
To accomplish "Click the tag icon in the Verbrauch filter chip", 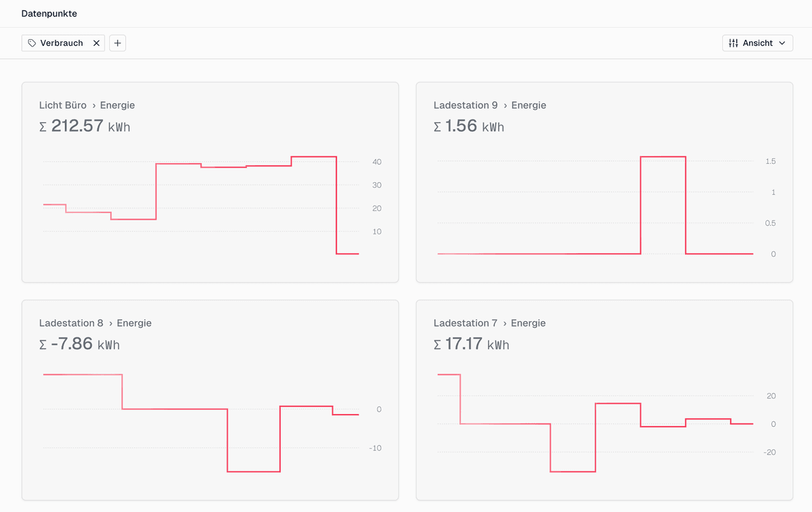I will point(32,43).
